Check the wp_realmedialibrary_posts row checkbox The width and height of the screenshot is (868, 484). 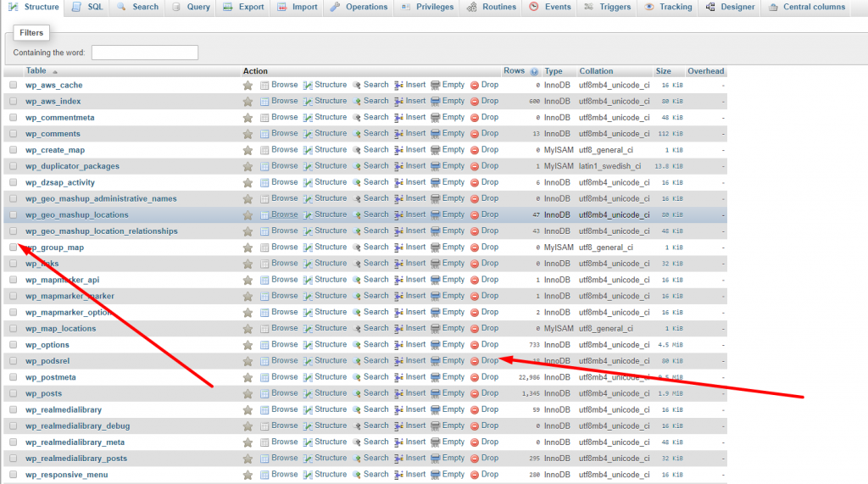click(13, 459)
